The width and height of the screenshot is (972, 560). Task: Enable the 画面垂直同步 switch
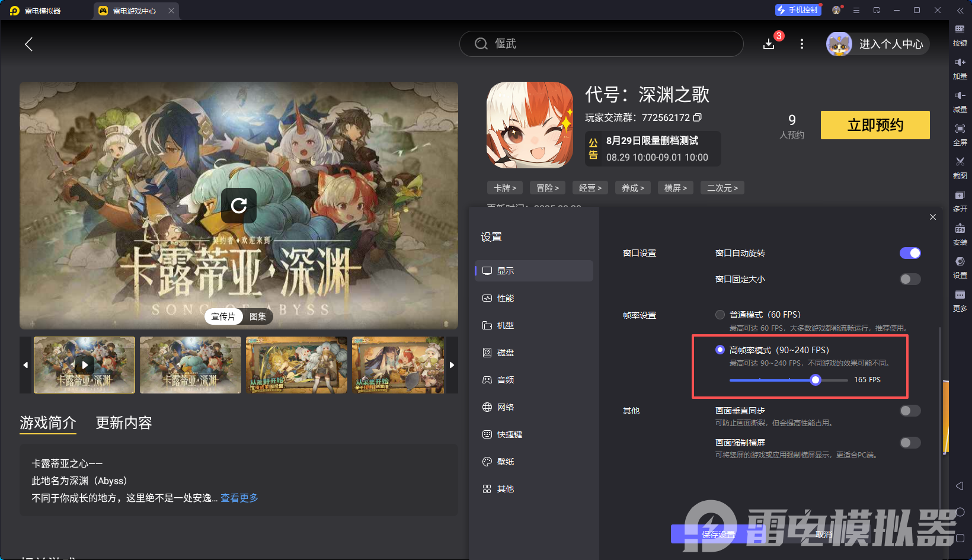pos(910,411)
